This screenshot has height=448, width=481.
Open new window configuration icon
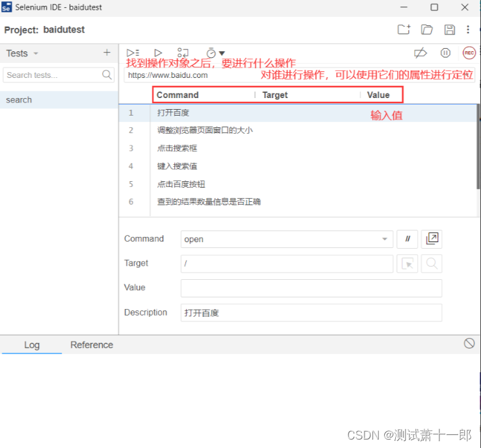coord(432,239)
